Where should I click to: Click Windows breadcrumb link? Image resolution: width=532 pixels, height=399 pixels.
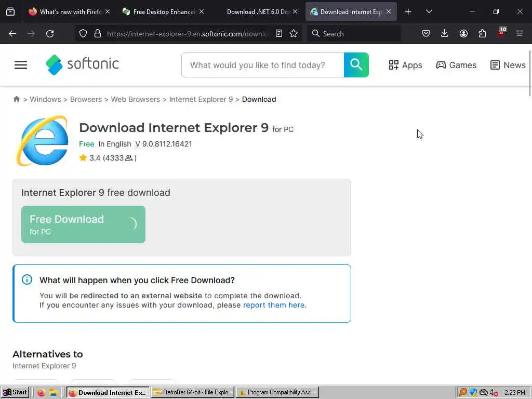point(46,99)
